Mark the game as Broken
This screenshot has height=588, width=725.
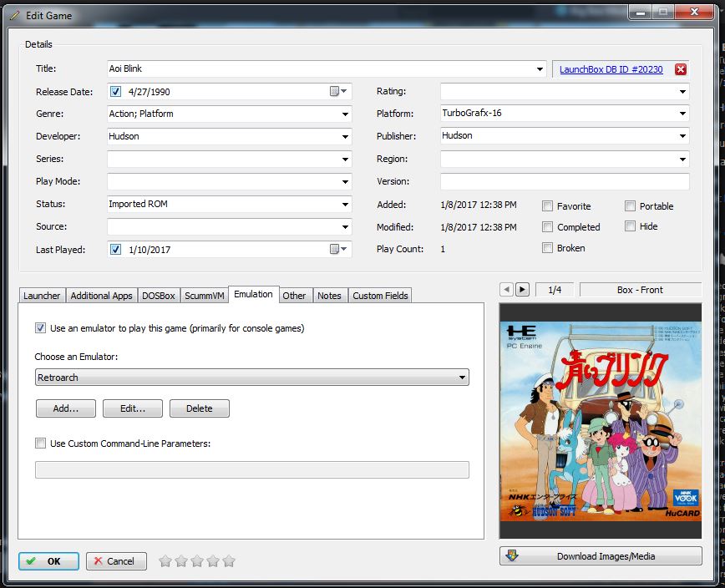click(x=547, y=248)
